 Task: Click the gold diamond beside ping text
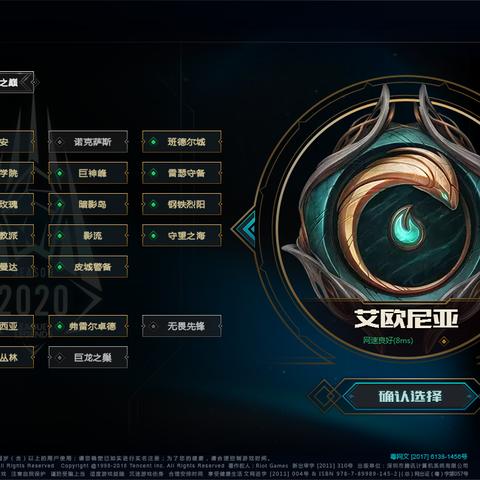click(444, 341)
